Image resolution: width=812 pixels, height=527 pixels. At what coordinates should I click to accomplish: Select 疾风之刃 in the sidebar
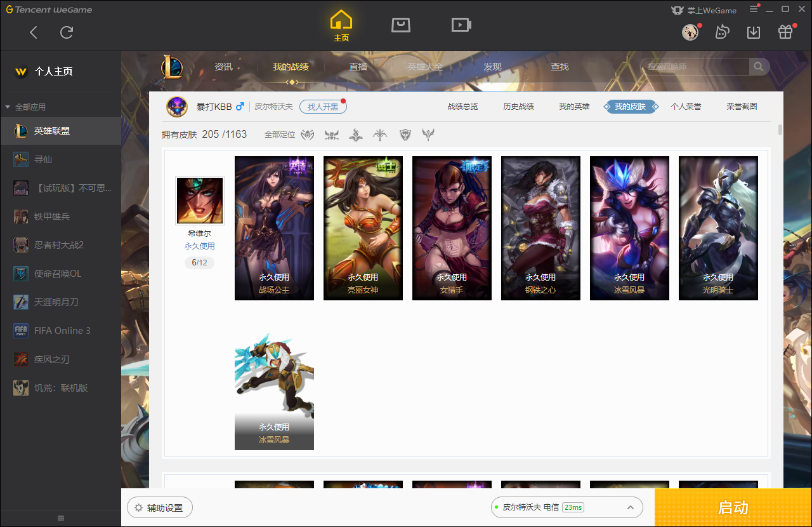coord(60,359)
